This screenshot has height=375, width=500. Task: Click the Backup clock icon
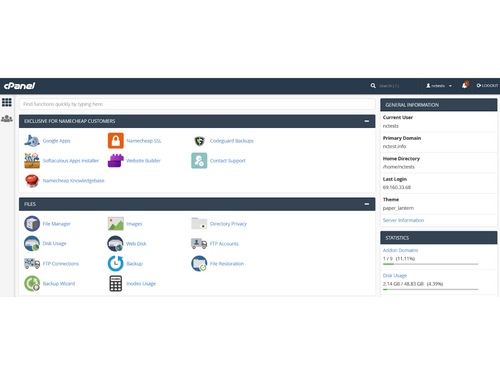116,263
